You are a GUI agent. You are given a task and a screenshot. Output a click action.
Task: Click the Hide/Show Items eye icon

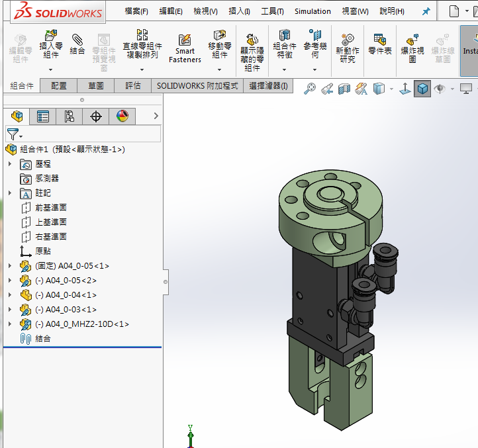pos(440,89)
